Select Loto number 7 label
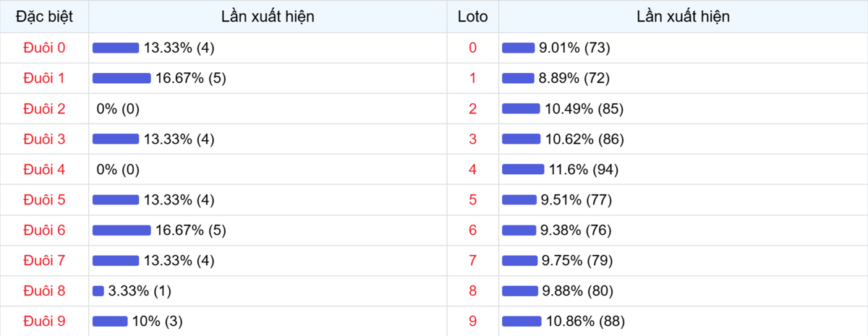Image resolution: width=868 pixels, height=336 pixels. 472,260
